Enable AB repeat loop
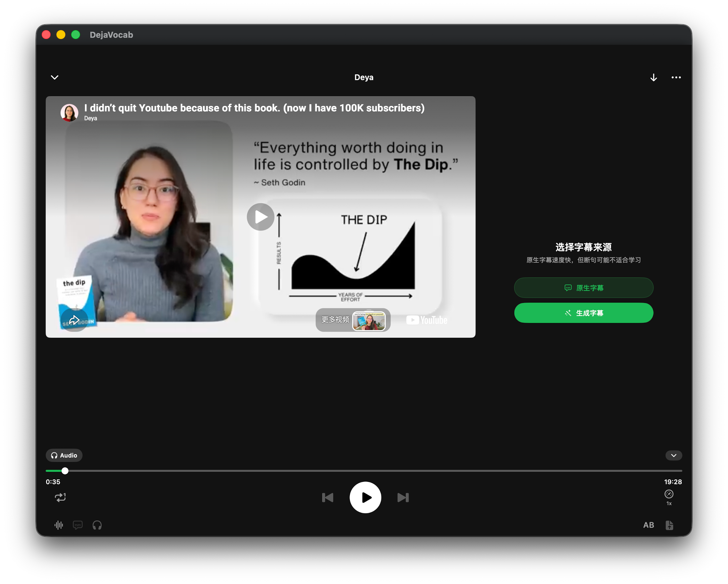Viewport: 728px width, 584px height. tap(648, 525)
